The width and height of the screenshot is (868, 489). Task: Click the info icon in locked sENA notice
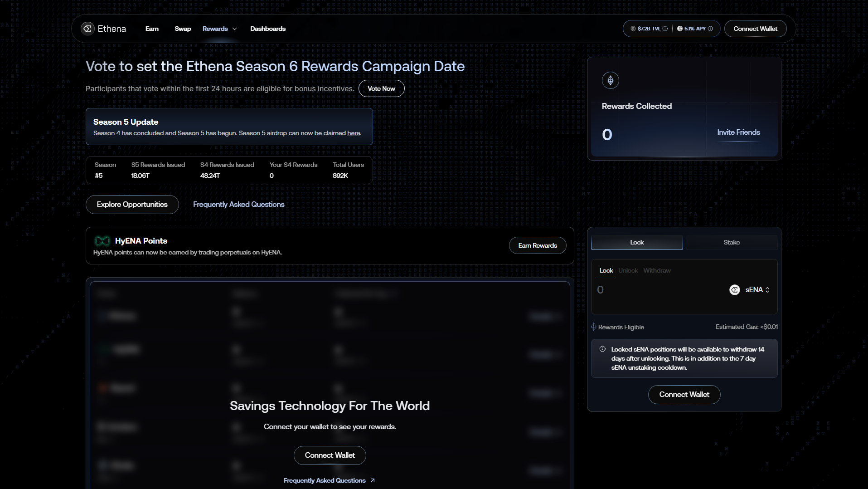(x=602, y=349)
